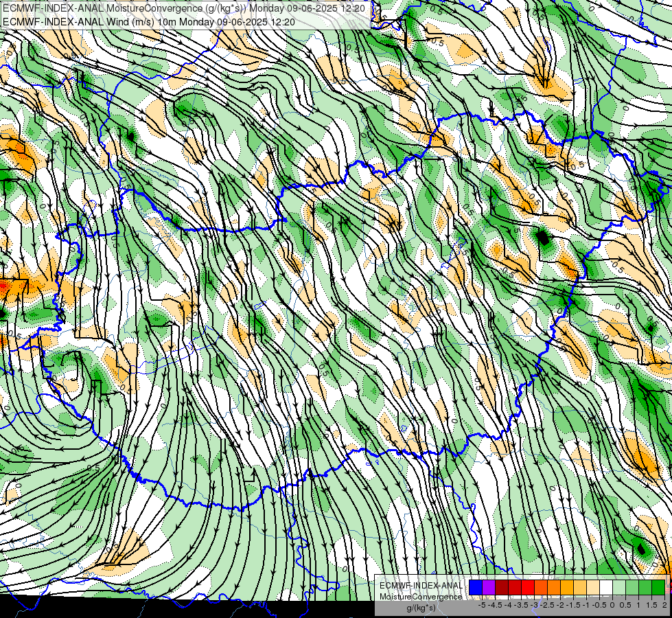Select the lightest green legend swatch

619,587
